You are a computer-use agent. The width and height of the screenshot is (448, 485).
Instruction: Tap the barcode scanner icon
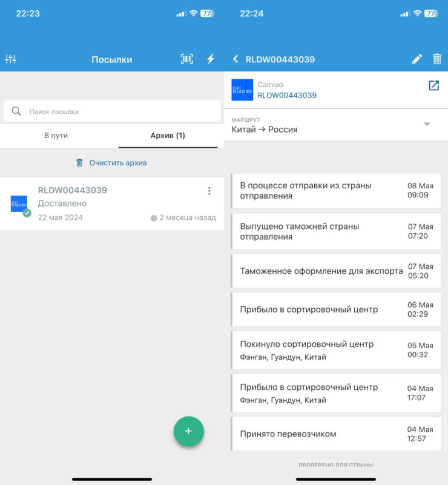coord(187,59)
